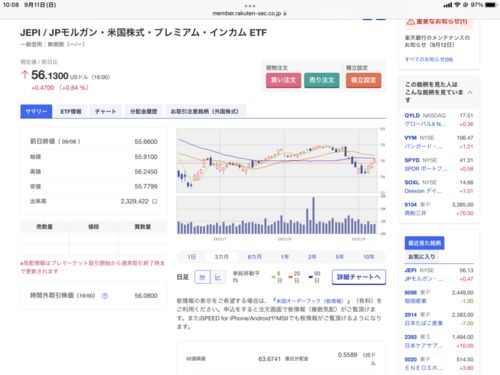Viewport: 500px width, 375px height.
Task: Click help icon next to 時間外取引株価
Action: click(x=105, y=296)
